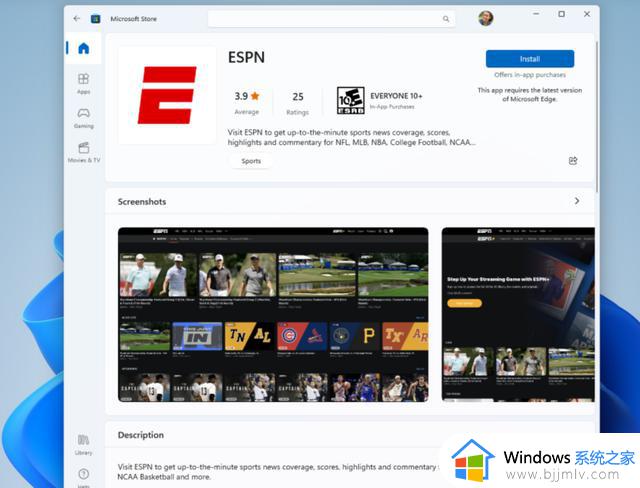The width and height of the screenshot is (640, 488).
Task: Install the ESPN app
Action: (x=530, y=59)
